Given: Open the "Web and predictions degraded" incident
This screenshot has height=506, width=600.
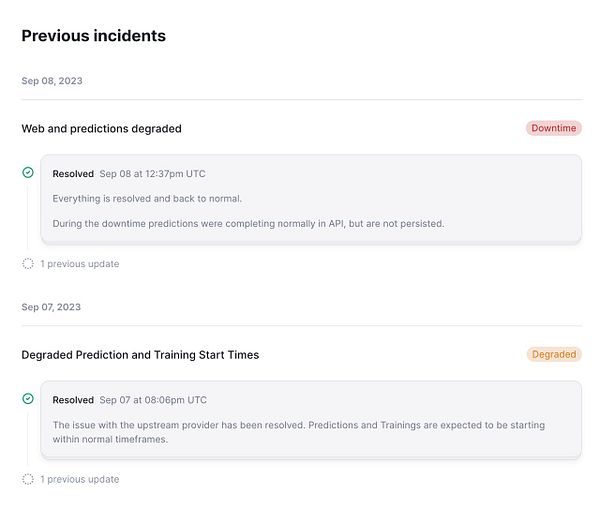Looking at the screenshot, I should 101,129.
